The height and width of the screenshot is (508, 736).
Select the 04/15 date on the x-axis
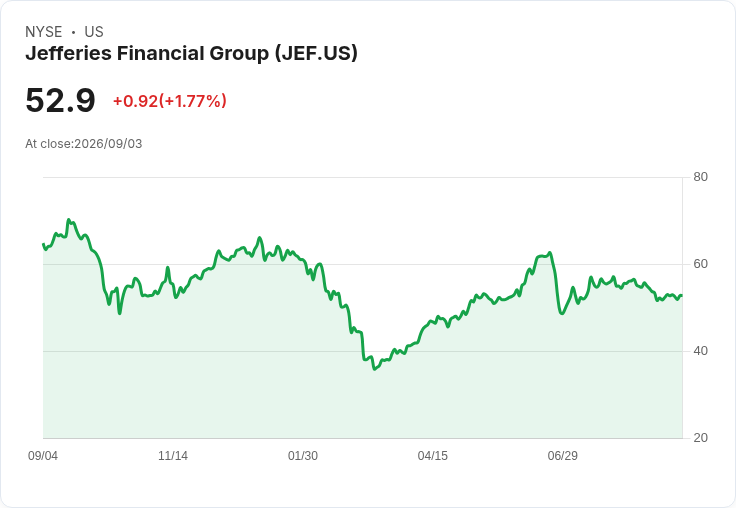click(433, 456)
